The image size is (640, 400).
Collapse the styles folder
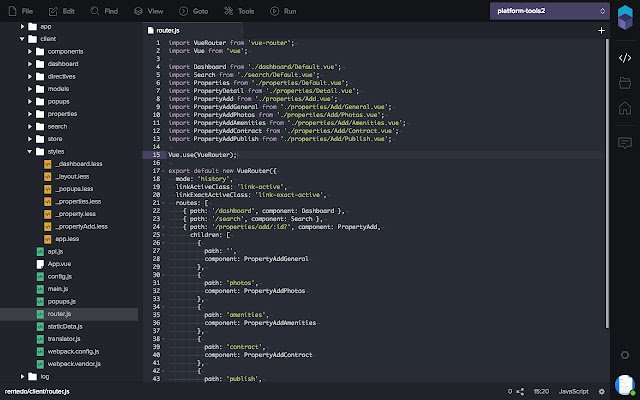click(x=29, y=151)
